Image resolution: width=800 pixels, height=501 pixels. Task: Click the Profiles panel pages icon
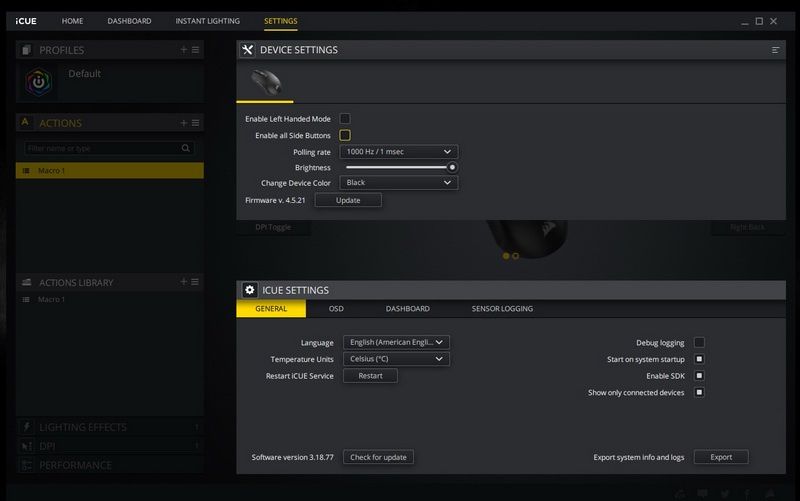[x=26, y=49]
